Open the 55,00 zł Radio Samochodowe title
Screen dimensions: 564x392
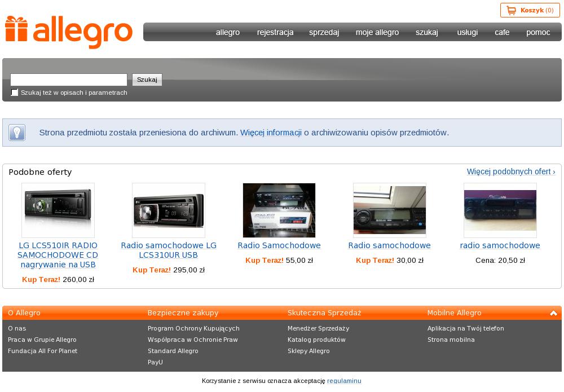[x=279, y=245]
